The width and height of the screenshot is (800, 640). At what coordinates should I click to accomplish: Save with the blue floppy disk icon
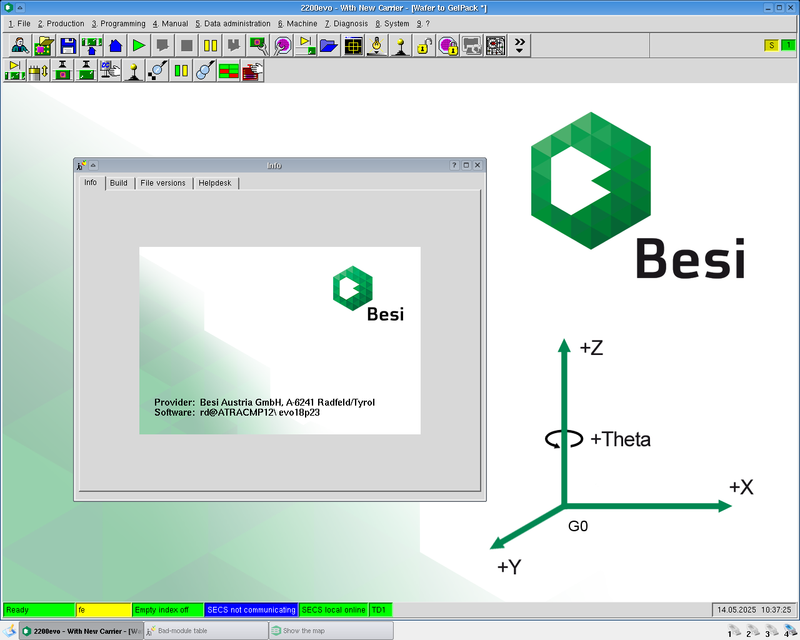coord(68,45)
